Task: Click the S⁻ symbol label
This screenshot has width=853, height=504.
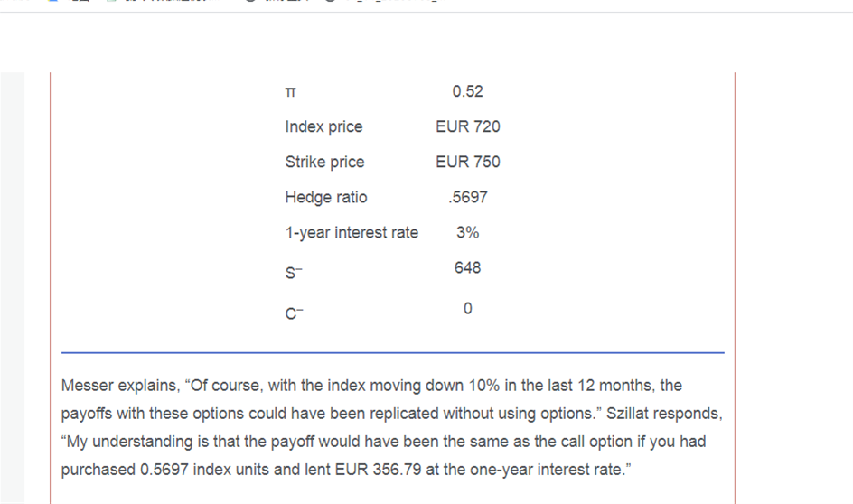Action: click(294, 273)
